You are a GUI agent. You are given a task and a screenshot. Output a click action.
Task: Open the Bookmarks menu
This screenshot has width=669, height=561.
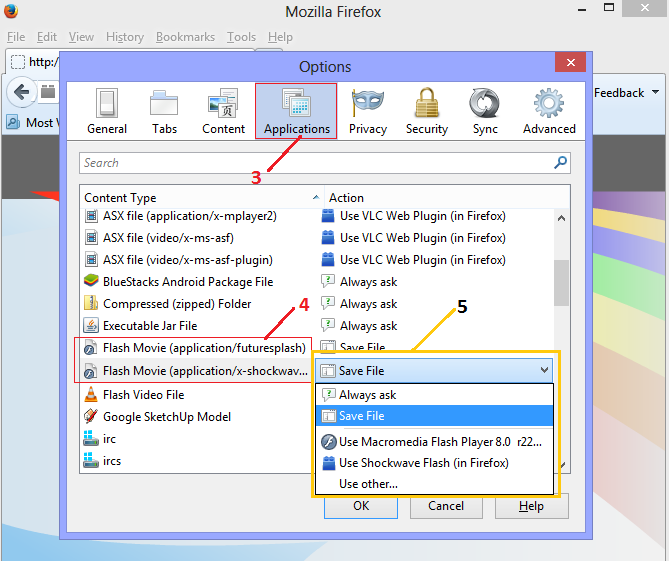pos(185,37)
